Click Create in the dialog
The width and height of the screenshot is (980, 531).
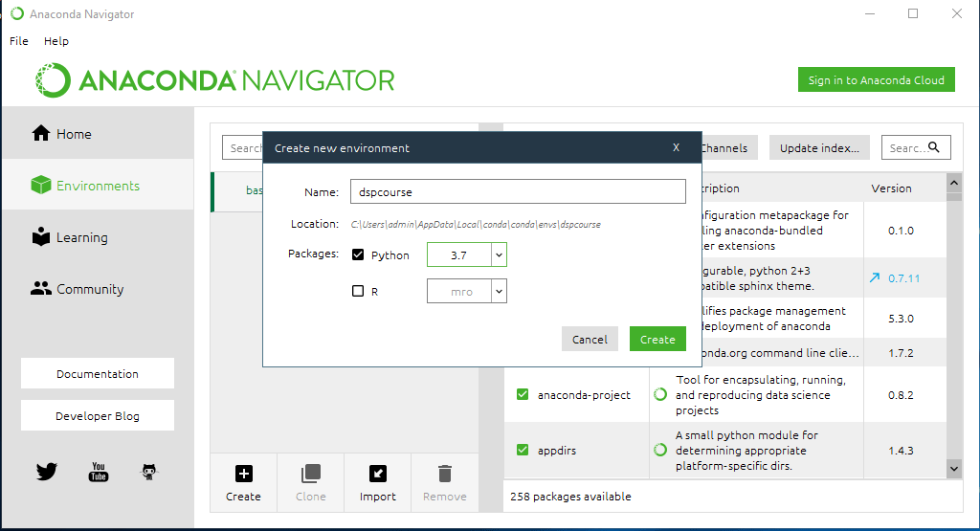point(657,339)
